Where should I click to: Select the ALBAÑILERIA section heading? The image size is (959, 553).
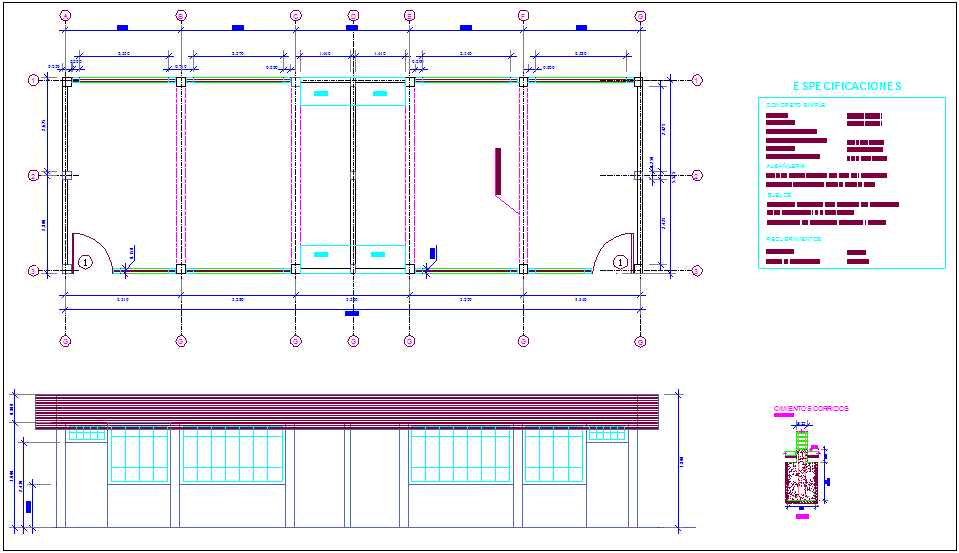pyautogui.click(x=785, y=166)
